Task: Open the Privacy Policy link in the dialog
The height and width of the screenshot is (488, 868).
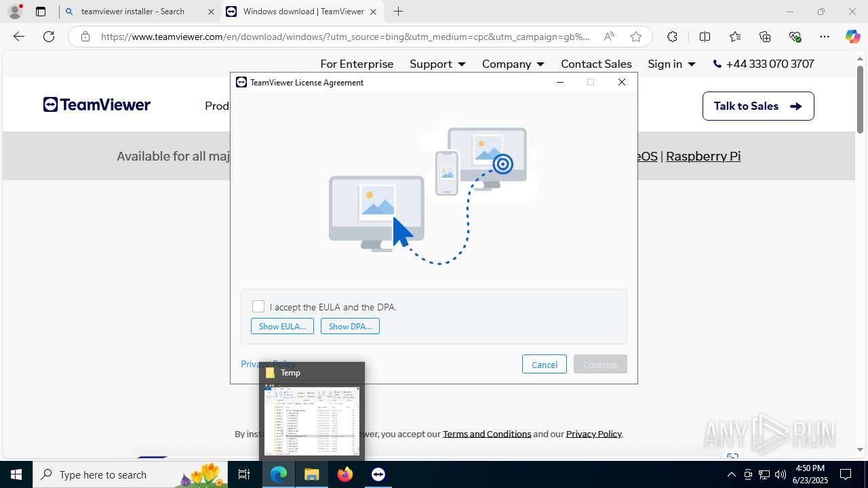Action: pyautogui.click(x=268, y=364)
